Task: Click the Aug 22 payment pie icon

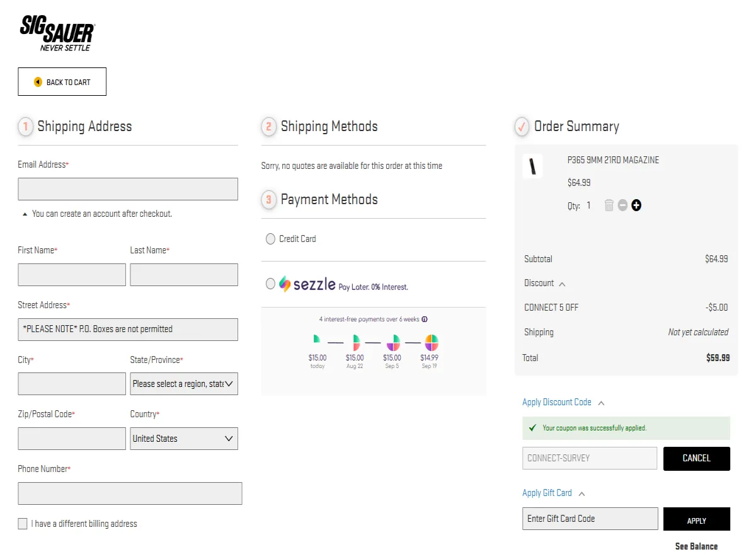Action: coord(355,343)
